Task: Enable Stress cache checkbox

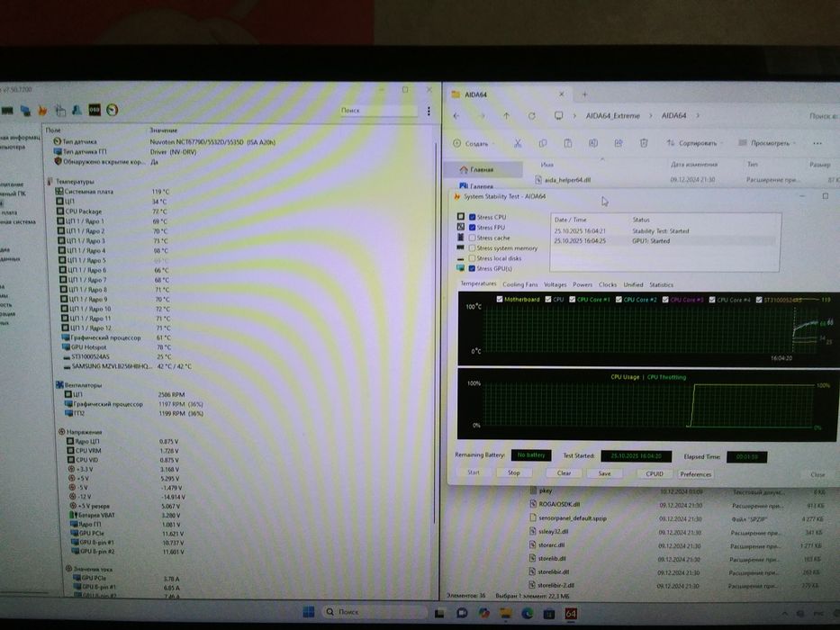Action: 472,238
